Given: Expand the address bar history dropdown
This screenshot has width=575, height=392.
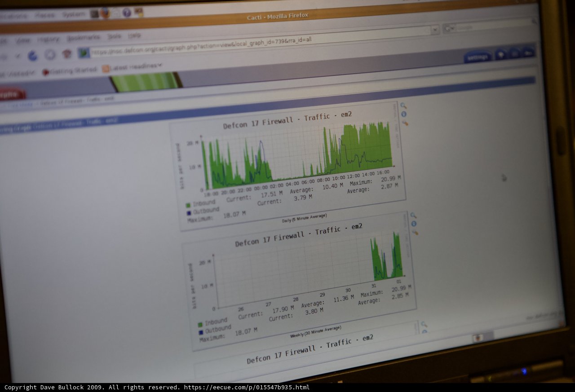Looking at the screenshot, I should point(435,30).
